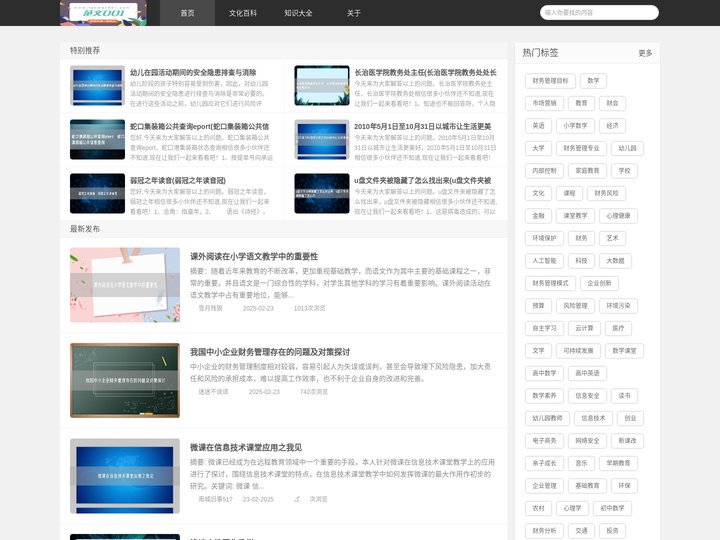
Task: Select the 环境保护 tag
Action: (544, 238)
